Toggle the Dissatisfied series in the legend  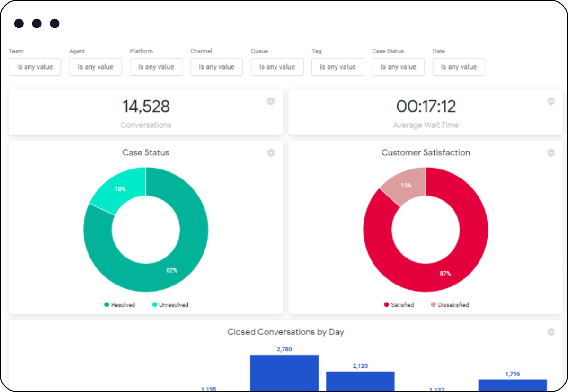[x=450, y=305]
